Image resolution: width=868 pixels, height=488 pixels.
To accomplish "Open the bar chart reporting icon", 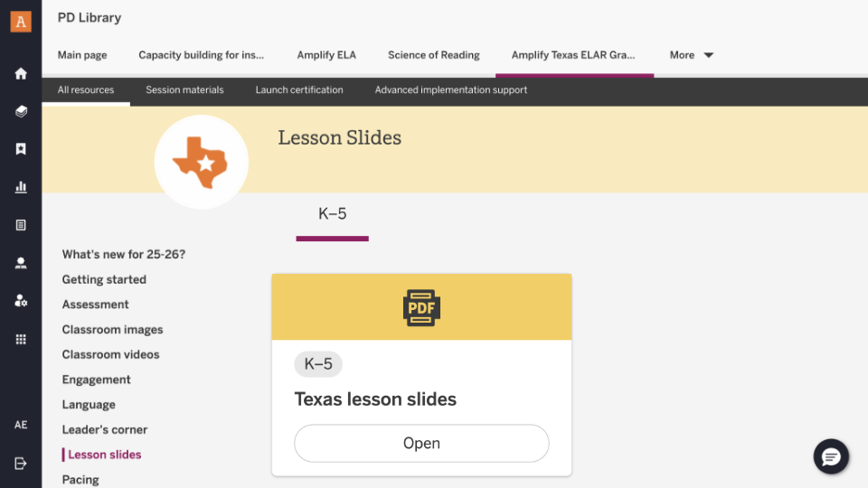I will [21, 188].
